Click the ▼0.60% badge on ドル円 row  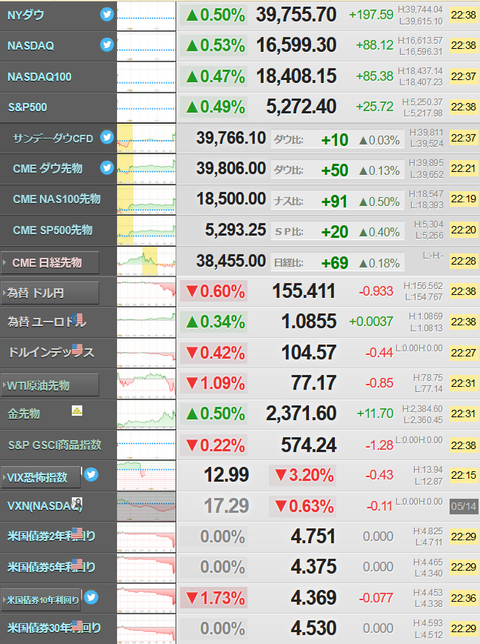[x=214, y=292]
